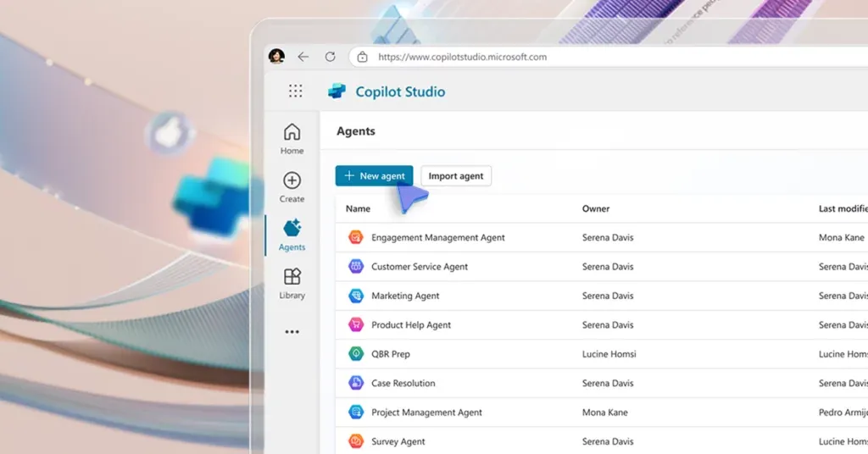Image resolution: width=868 pixels, height=454 pixels.
Task: Sort by the Last modified column header
Action: [x=843, y=208]
